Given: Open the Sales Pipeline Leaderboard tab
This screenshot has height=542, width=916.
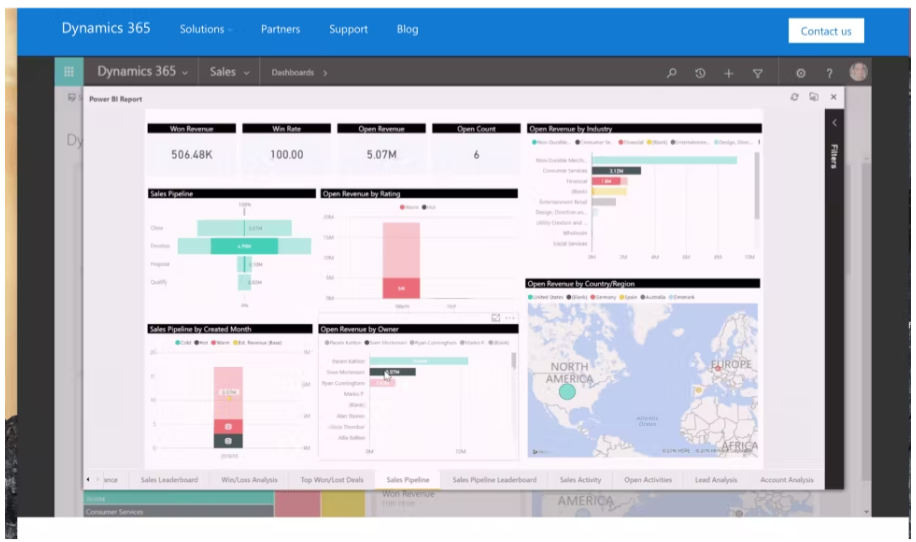Looking at the screenshot, I should pyautogui.click(x=494, y=480).
